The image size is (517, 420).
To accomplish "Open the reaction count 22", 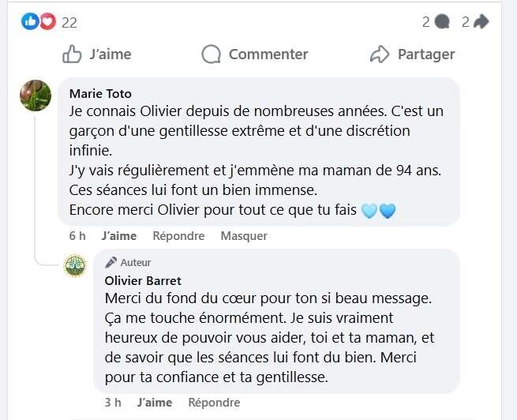I will tap(69, 22).
